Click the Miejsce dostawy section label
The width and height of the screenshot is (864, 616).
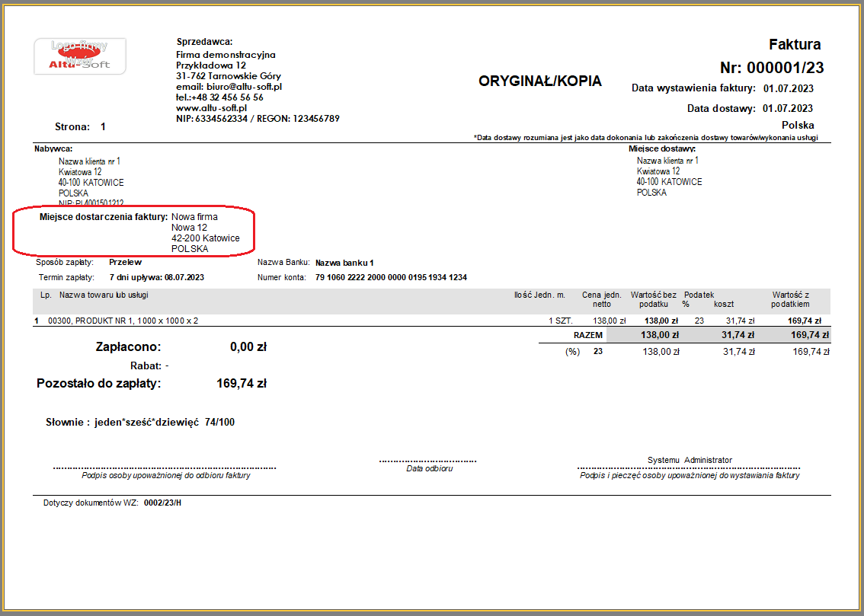(x=661, y=149)
